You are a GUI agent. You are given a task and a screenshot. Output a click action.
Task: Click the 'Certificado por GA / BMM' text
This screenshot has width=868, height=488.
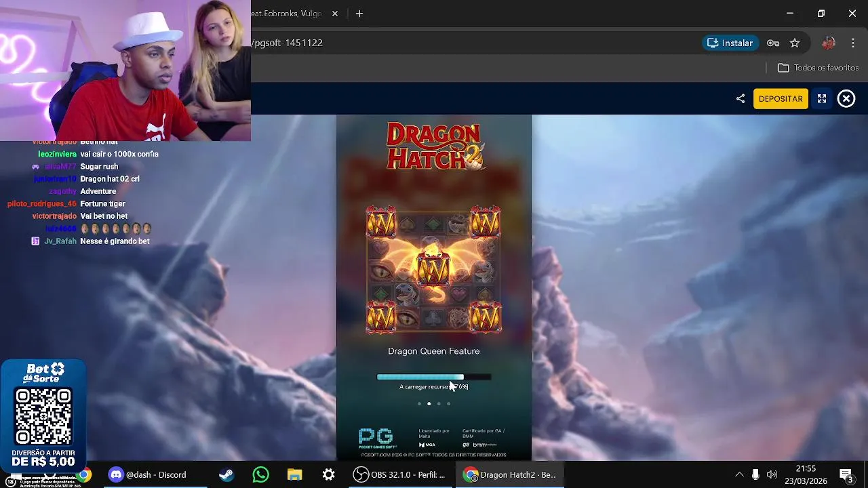pos(484,433)
